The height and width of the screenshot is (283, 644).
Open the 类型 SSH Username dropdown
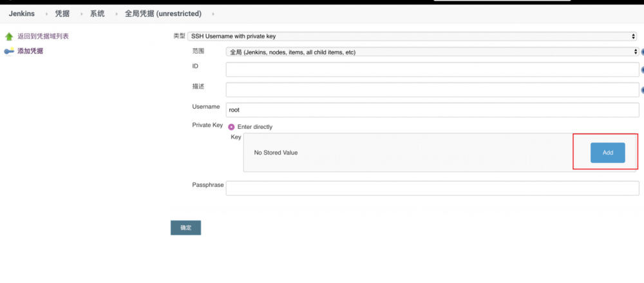tap(412, 36)
